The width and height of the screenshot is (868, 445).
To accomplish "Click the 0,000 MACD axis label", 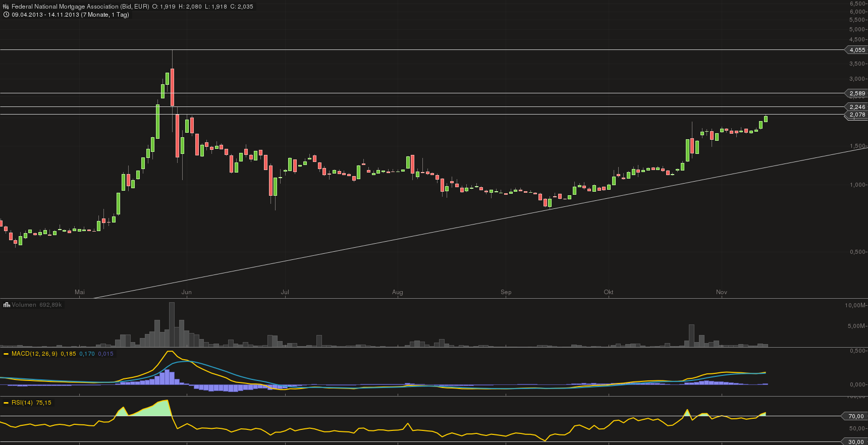I will (857, 384).
